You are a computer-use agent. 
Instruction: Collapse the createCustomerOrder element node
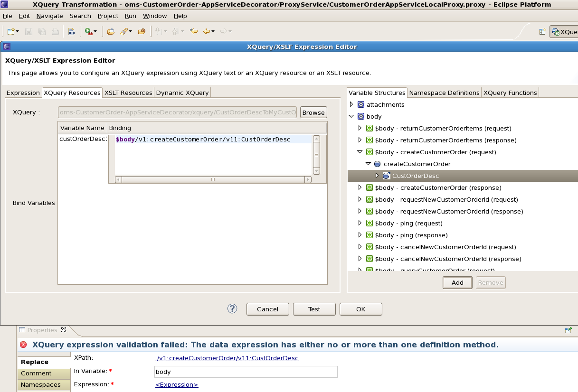(369, 164)
